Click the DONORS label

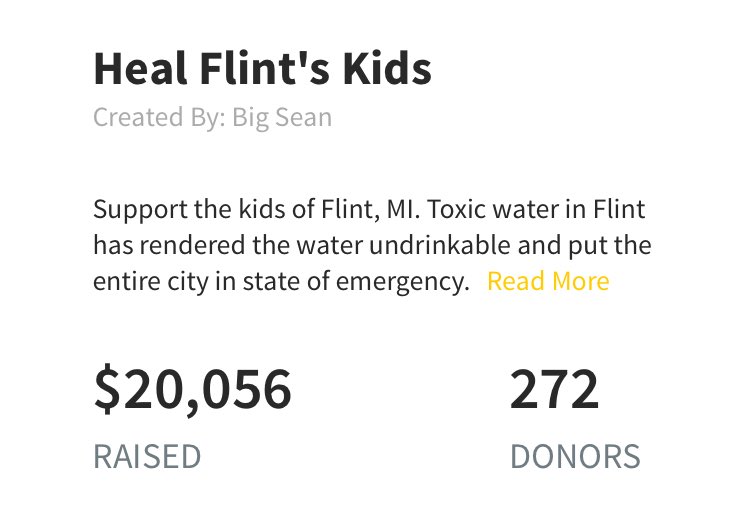click(575, 456)
